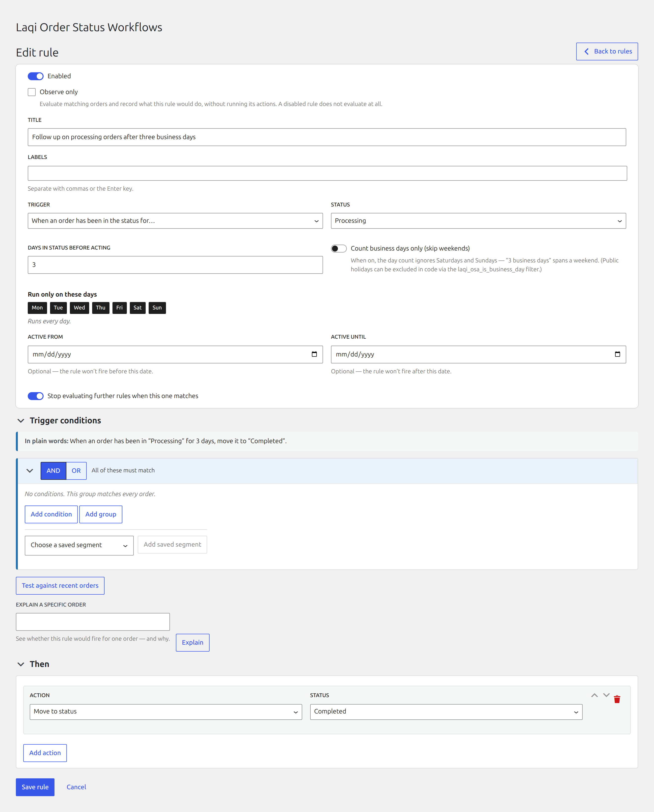Click the 'Runs every day.' note
Image resolution: width=654 pixels, height=812 pixels.
(49, 322)
